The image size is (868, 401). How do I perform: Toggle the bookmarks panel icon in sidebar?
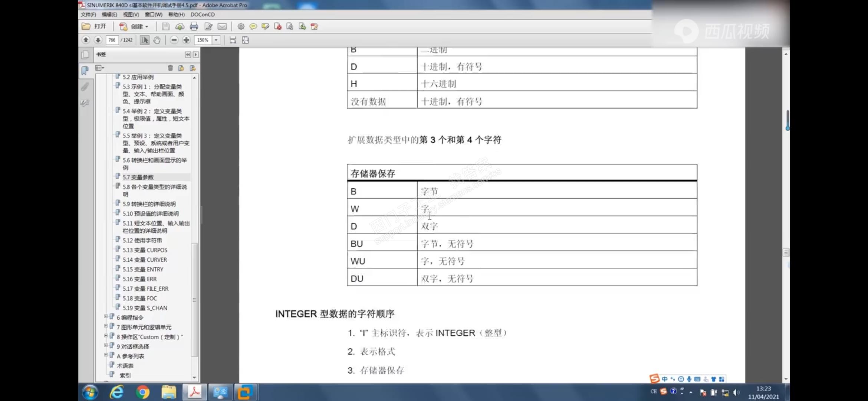coord(85,71)
